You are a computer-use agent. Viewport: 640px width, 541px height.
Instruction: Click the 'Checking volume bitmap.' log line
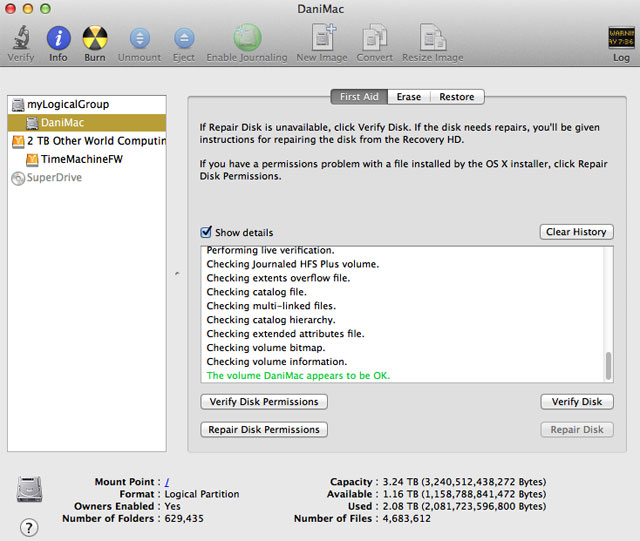coord(266,347)
